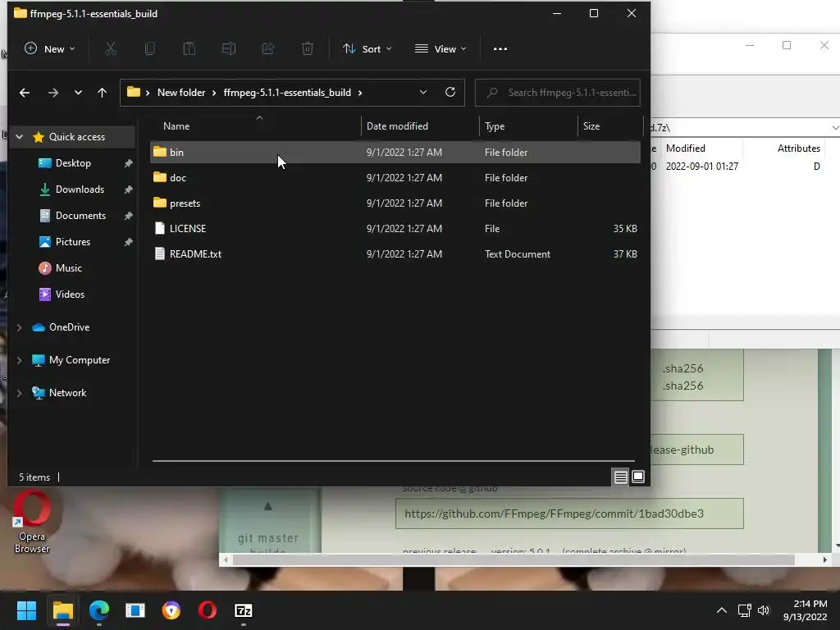Switch to large thumbnails view icon
This screenshot has height=630, width=840.
tap(638, 477)
